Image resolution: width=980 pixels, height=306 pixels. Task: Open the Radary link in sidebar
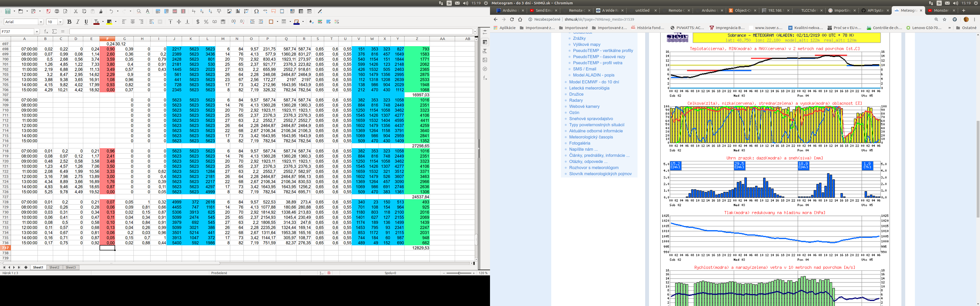(576, 100)
